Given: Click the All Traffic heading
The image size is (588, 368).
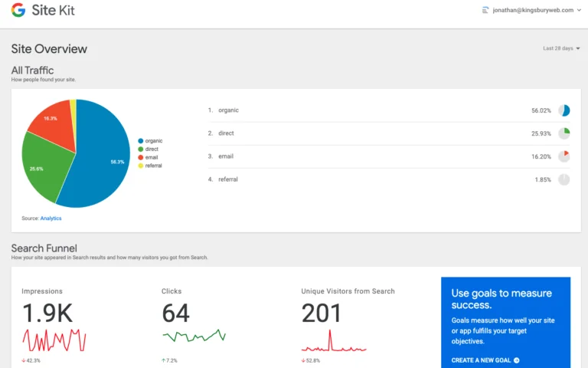Looking at the screenshot, I should (x=32, y=71).
